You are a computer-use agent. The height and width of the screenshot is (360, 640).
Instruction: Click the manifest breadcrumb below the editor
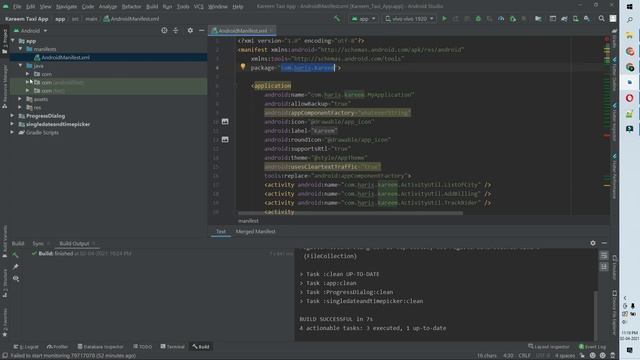(248, 221)
